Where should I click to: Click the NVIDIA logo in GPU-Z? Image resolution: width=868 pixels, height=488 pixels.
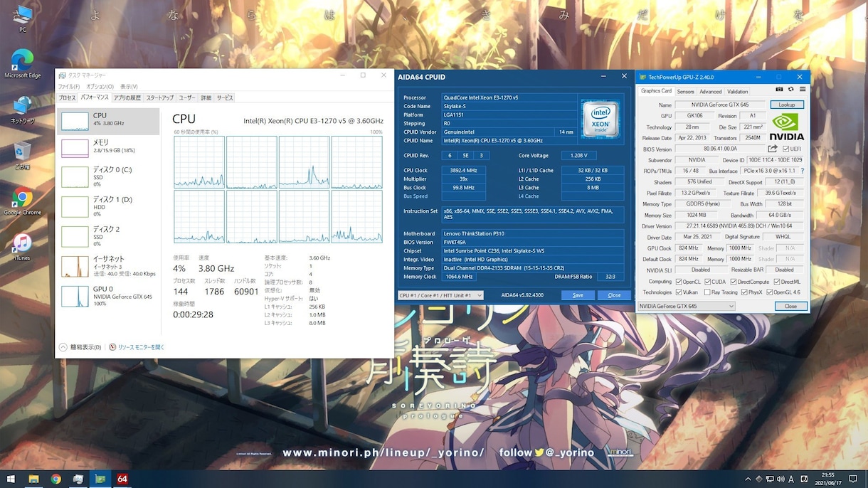point(787,127)
